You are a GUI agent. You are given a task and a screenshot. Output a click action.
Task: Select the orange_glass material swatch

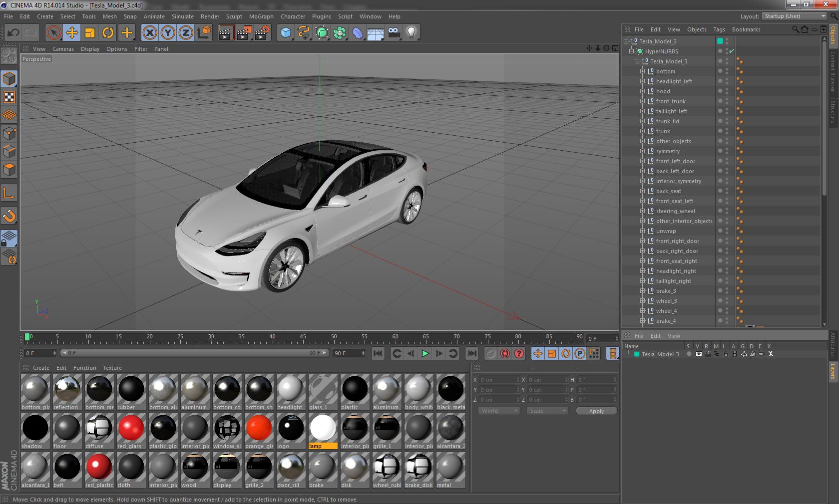click(x=259, y=432)
